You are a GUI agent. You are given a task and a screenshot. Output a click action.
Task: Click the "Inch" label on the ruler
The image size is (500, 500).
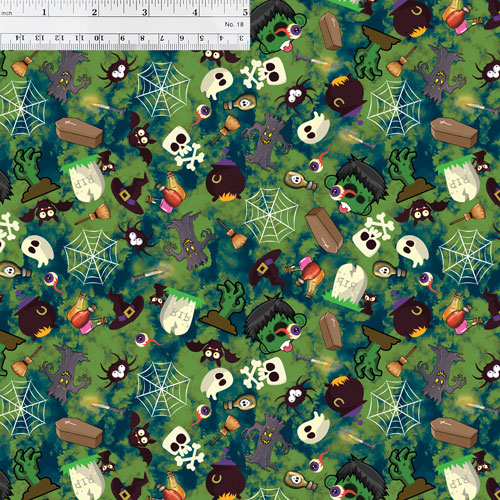pos(6,13)
